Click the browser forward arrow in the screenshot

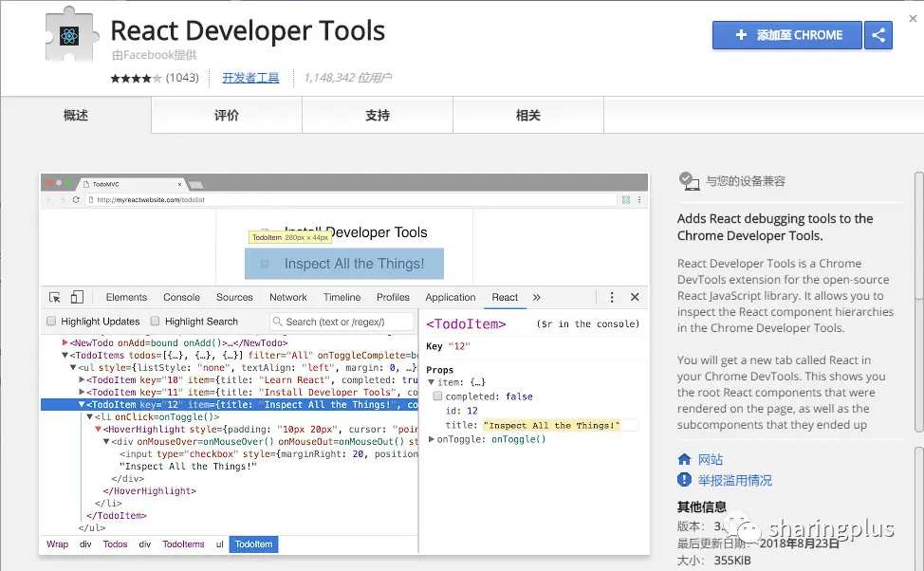pyautogui.click(x=62, y=200)
